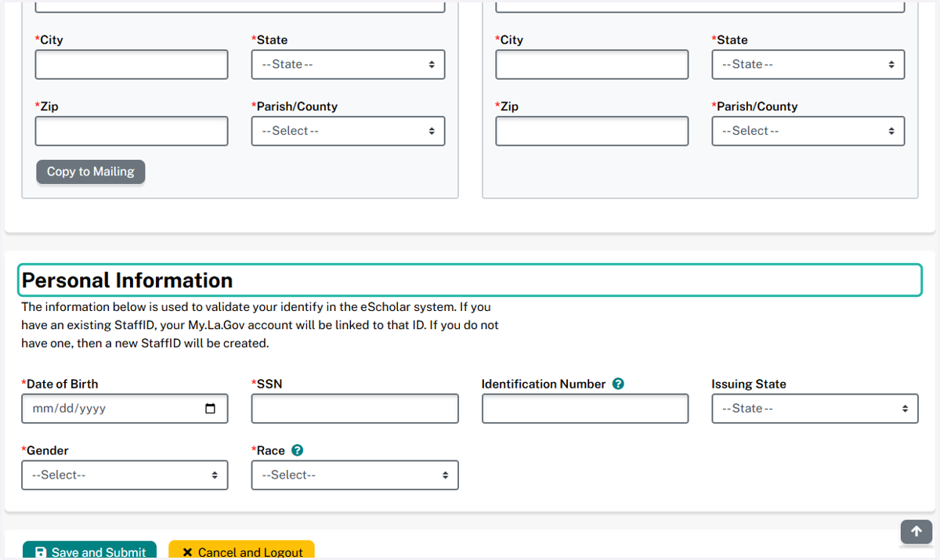Click the SSN field label
The width and height of the screenshot is (940, 560).
tap(267, 384)
